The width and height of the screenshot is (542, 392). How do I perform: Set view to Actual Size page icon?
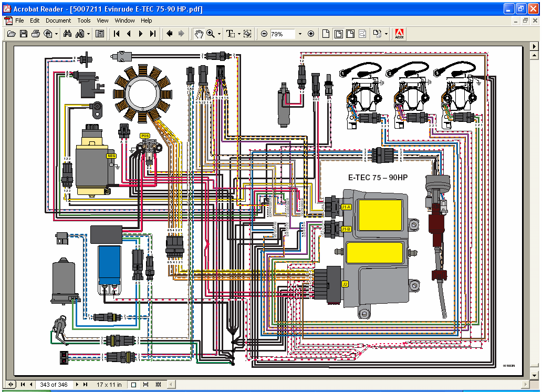point(326,34)
